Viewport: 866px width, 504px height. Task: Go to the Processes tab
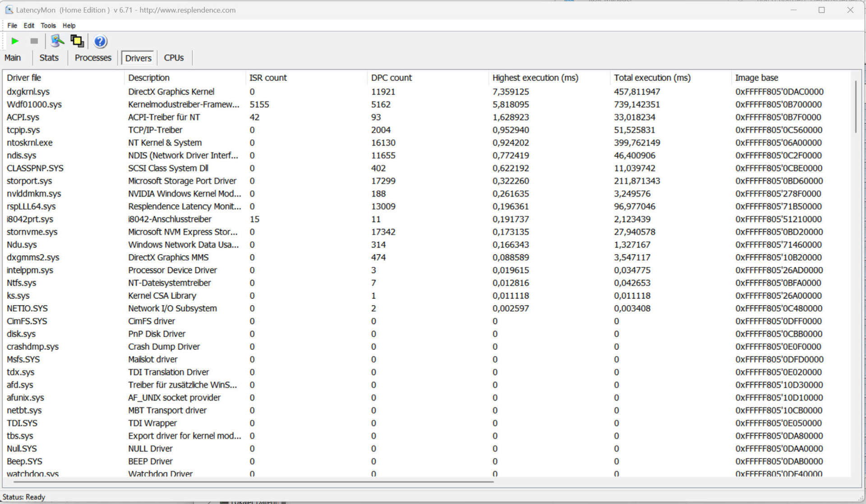tap(93, 58)
